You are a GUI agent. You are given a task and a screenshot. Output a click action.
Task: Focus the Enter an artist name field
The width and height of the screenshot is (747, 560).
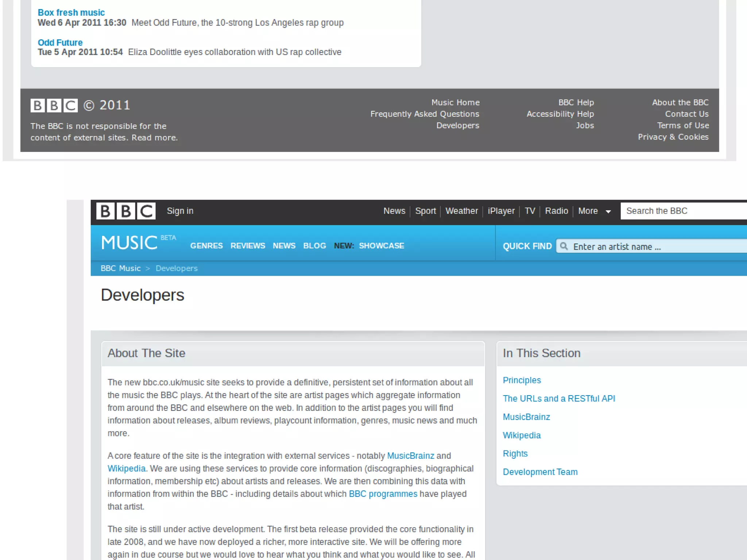pyautogui.click(x=652, y=246)
